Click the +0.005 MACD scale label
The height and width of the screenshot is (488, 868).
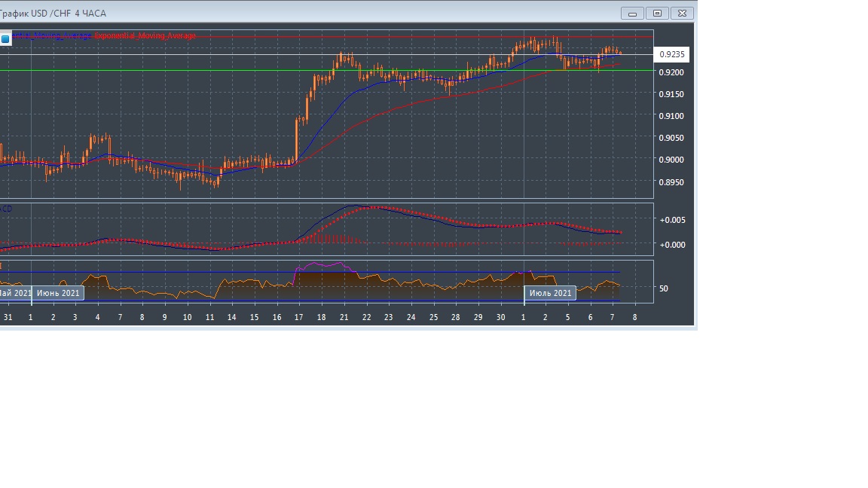tap(672, 220)
